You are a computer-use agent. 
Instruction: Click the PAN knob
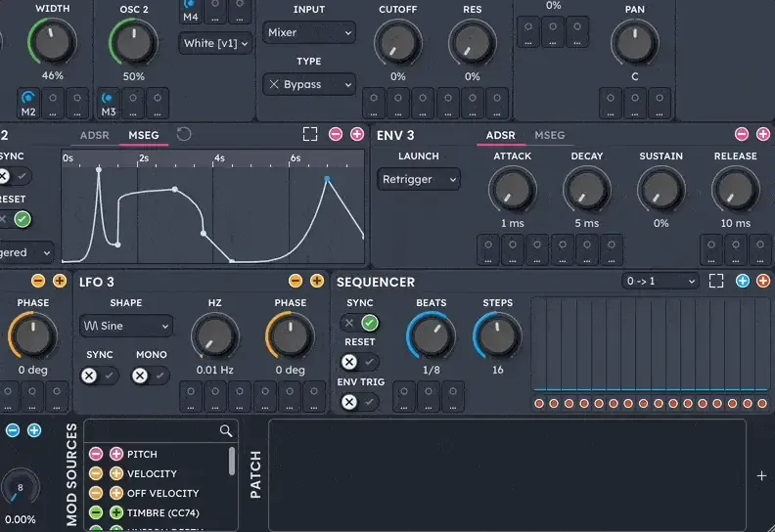coord(635,42)
